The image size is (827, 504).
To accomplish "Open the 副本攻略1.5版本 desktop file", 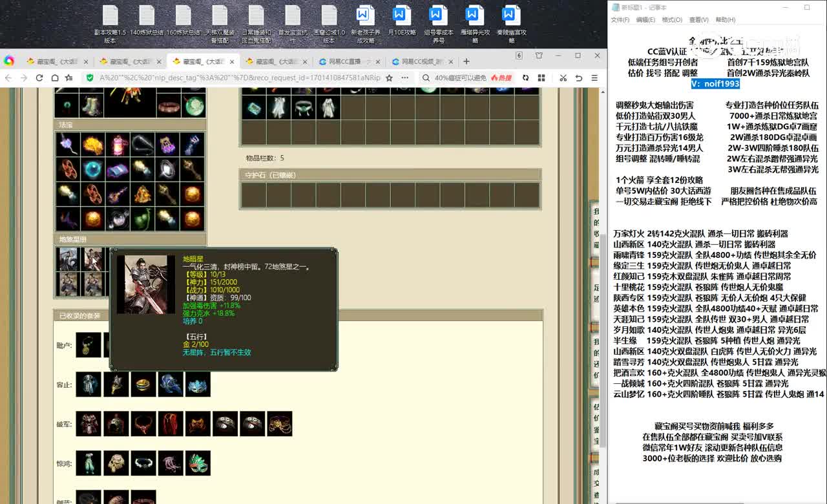I will 110,25.
